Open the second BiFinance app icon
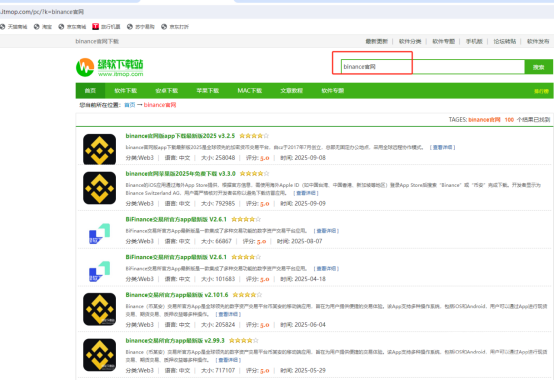 click(99, 271)
